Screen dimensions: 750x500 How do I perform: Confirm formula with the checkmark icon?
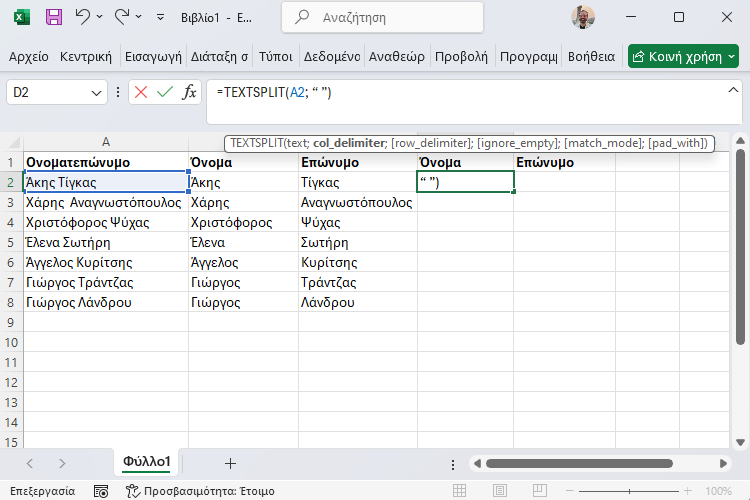pos(165,92)
